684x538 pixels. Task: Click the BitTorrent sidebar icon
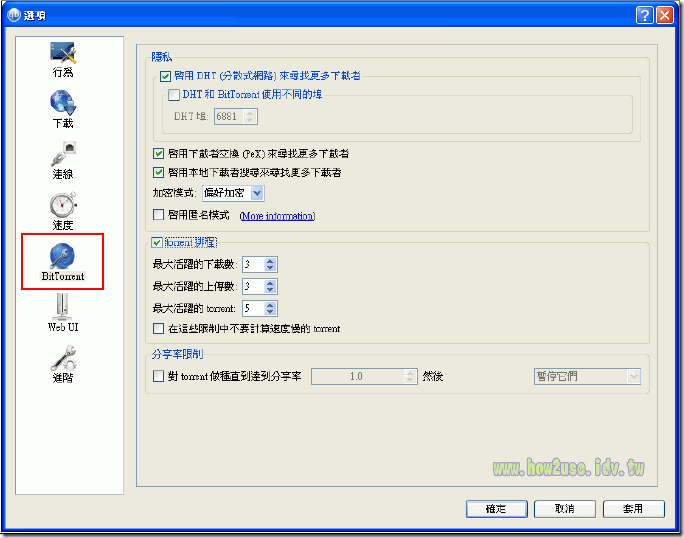point(63,256)
